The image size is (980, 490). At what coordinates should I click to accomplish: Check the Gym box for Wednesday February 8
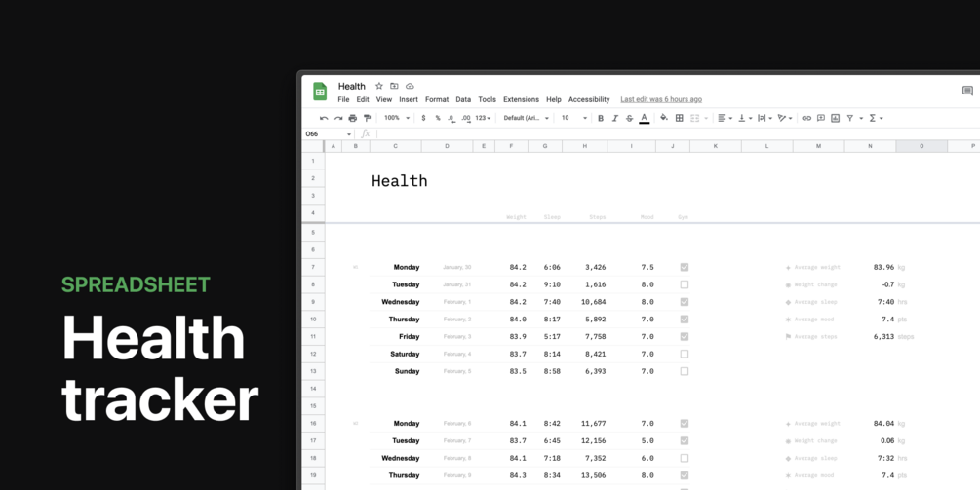click(685, 458)
